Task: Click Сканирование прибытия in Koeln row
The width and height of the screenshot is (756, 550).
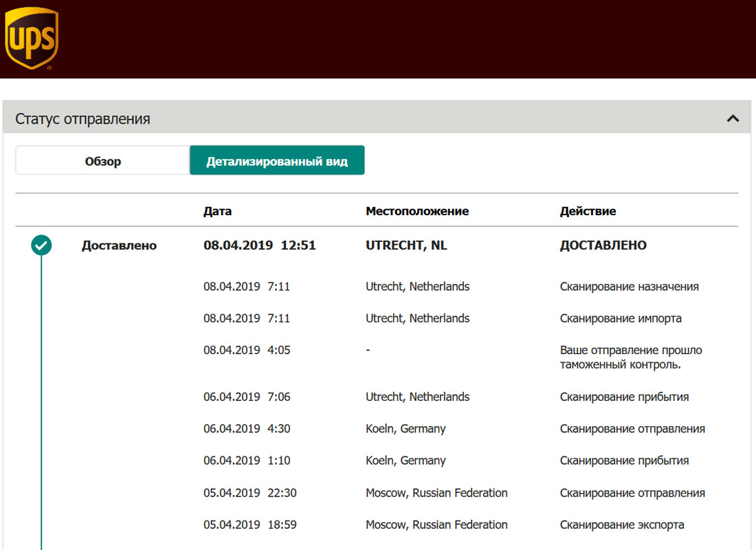Action: point(624,460)
